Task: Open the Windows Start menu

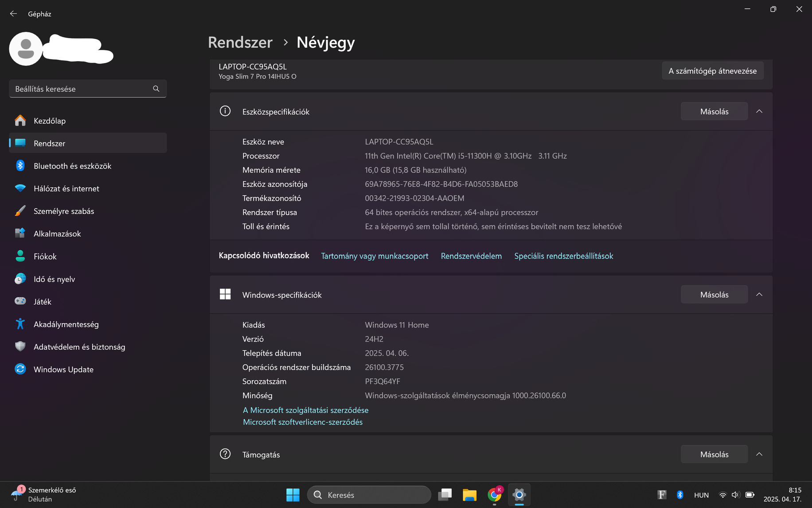Action: coord(293,495)
